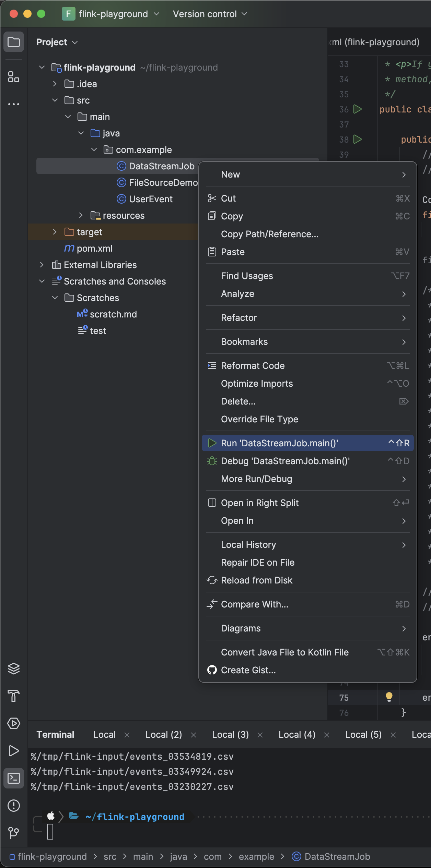
Task: Open the Layers tool window icon
Action: [14, 669]
